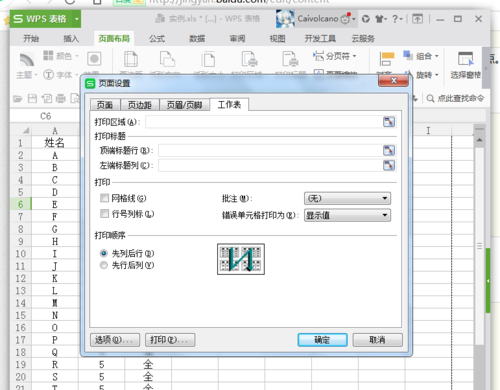500x390 pixels.
Task: Enable the 网格线 checkbox
Action: (104, 198)
